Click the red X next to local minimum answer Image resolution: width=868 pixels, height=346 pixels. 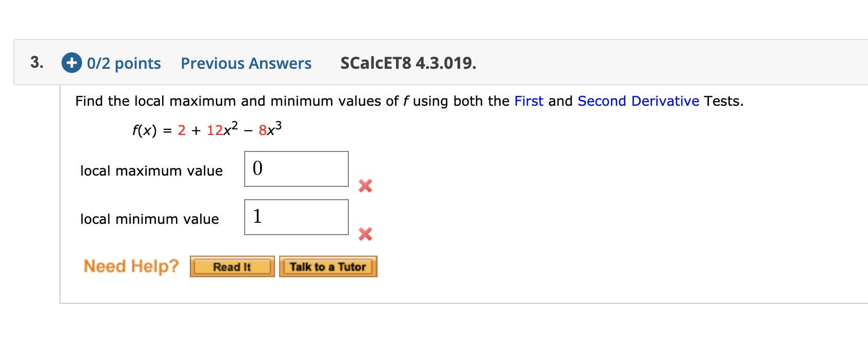[365, 234]
